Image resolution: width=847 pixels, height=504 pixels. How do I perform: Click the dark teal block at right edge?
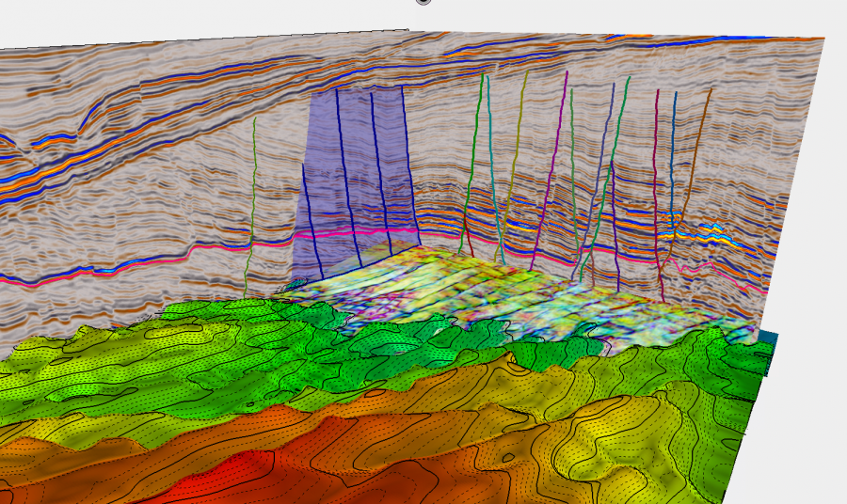coord(768,353)
